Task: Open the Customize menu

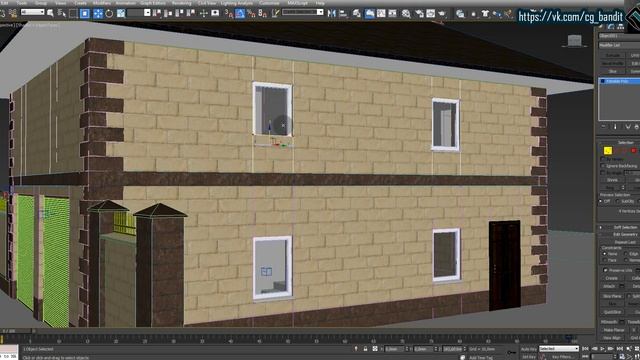Action: pyautogui.click(x=269, y=2)
